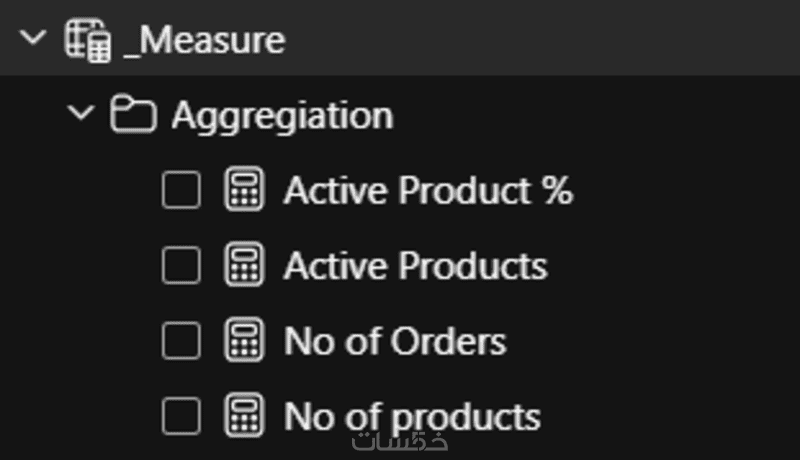The width and height of the screenshot is (800, 460).
Task: Click the No of products measure icon
Action: [244, 416]
